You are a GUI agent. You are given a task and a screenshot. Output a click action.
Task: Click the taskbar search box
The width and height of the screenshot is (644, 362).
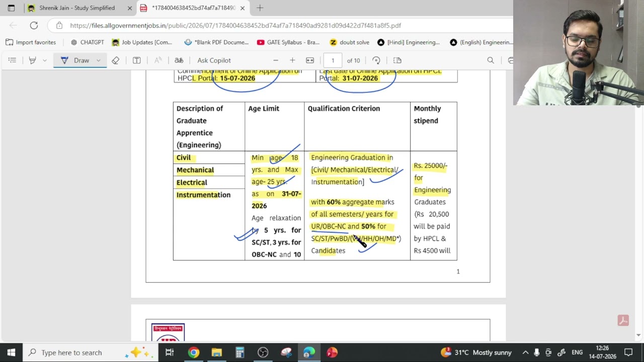click(91, 352)
